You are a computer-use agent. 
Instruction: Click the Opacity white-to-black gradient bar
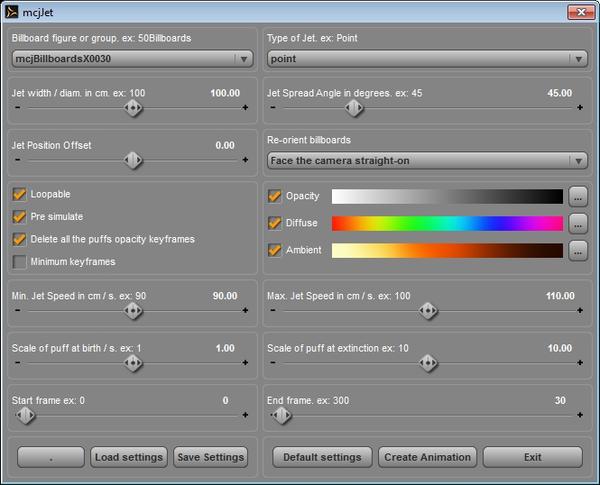point(447,196)
